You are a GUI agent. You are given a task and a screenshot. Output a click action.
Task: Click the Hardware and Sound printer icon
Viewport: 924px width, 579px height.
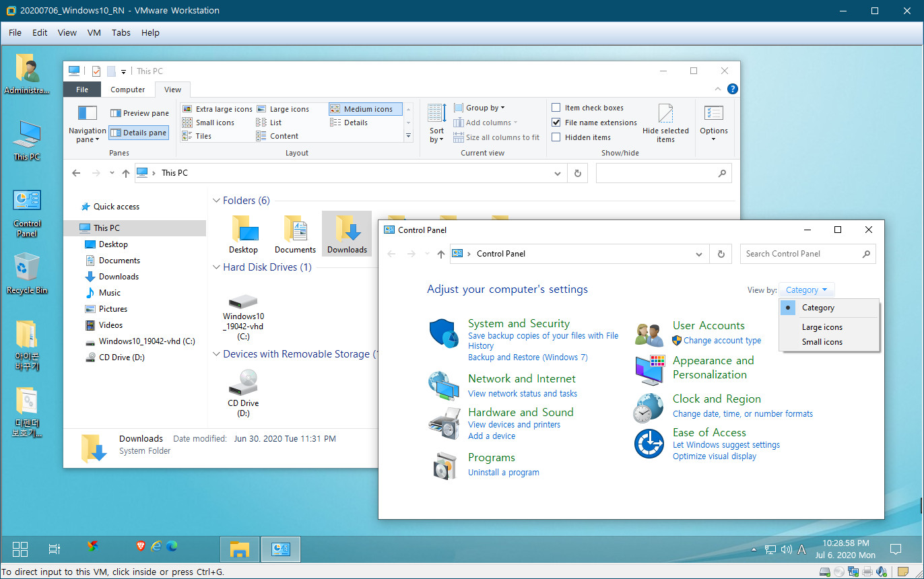click(x=443, y=423)
